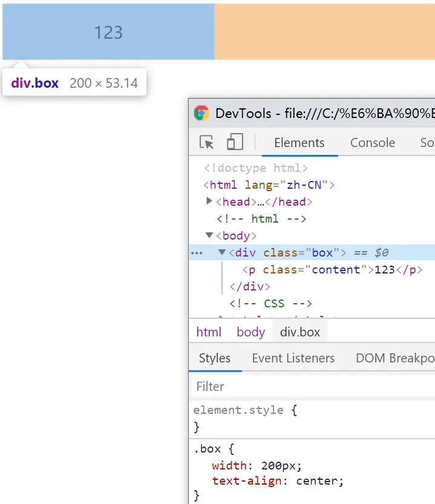Edit the text-align property name

coord(246,481)
